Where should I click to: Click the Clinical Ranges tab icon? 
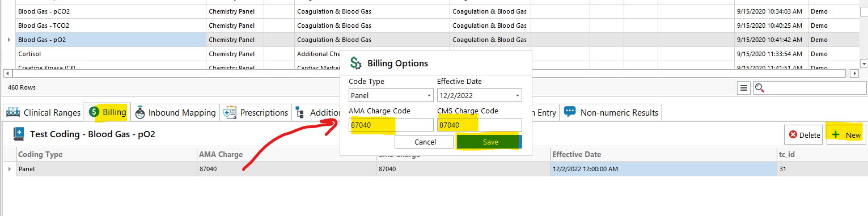click(14, 112)
